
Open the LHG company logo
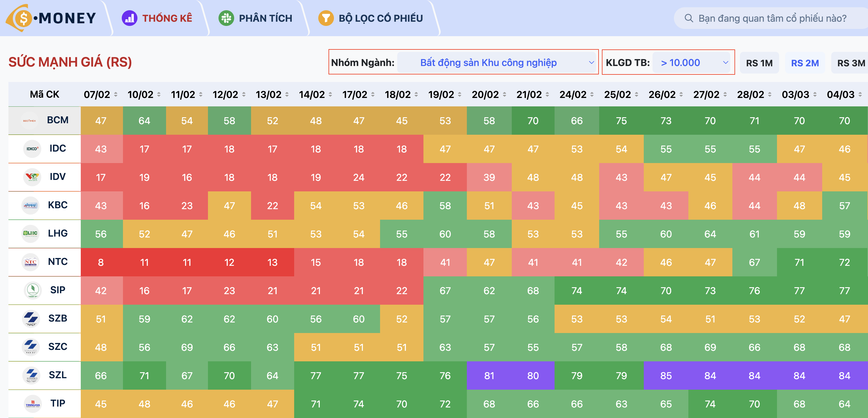tap(30, 234)
